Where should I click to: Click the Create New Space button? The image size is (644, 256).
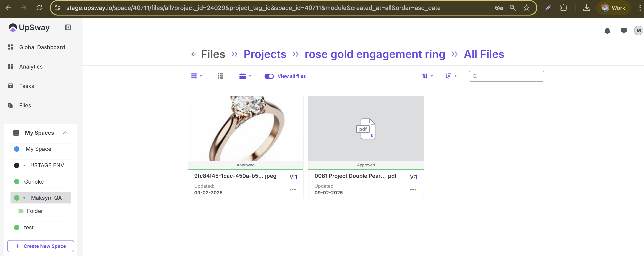click(40, 246)
